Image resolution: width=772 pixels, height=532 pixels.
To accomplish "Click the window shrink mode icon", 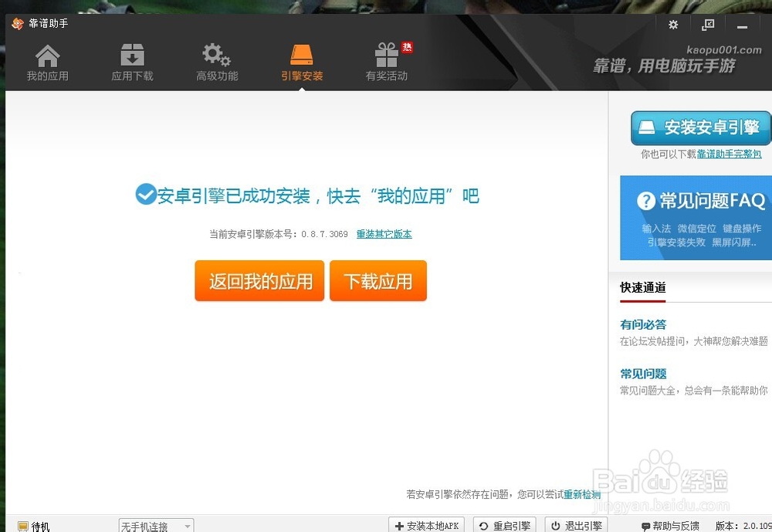I will 708,25.
